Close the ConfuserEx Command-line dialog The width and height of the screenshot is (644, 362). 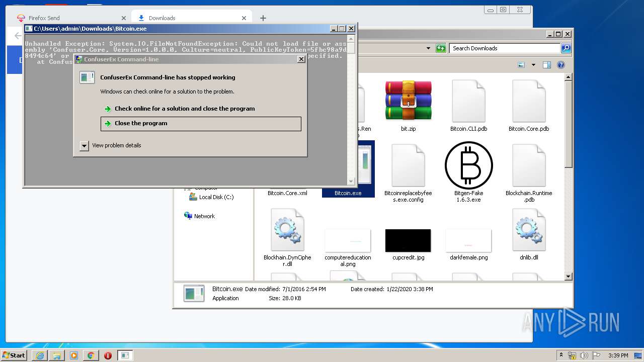click(301, 59)
